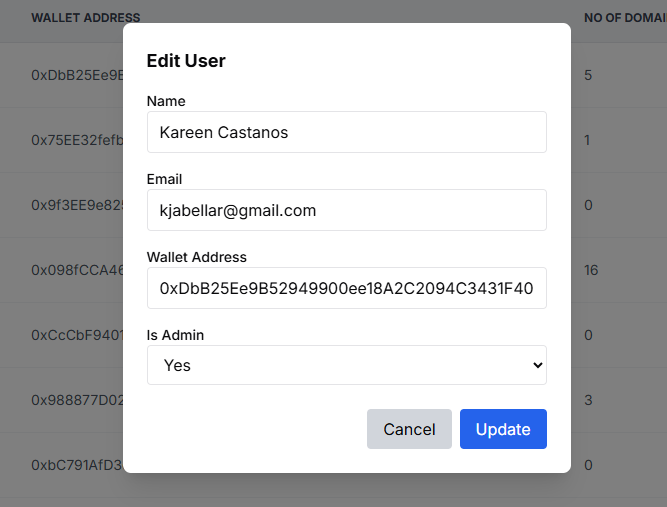Click the domain count 16 cell

[x=591, y=270]
